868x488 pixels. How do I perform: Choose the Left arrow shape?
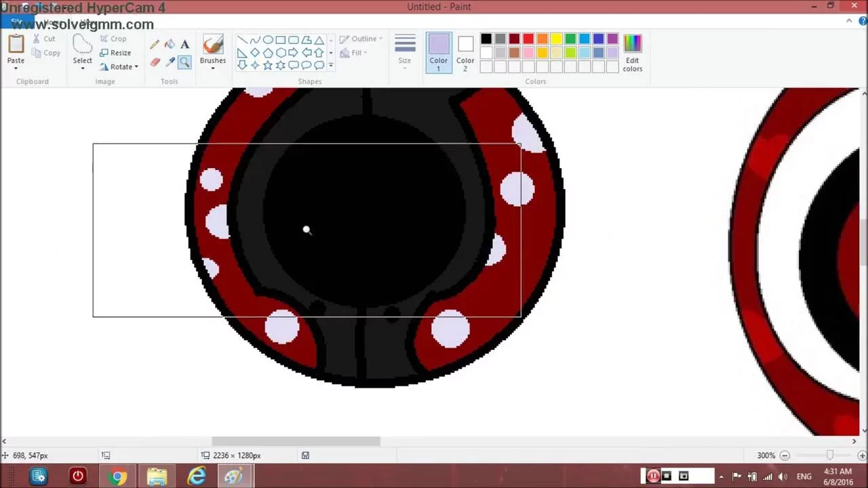click(x=307, y=53)
